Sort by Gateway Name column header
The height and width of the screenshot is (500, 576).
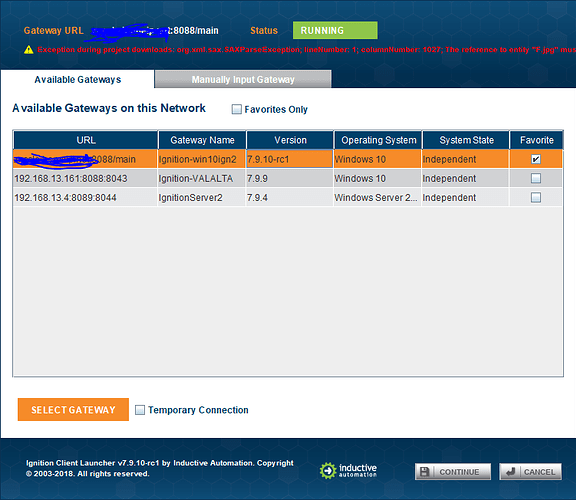[202, 140]
